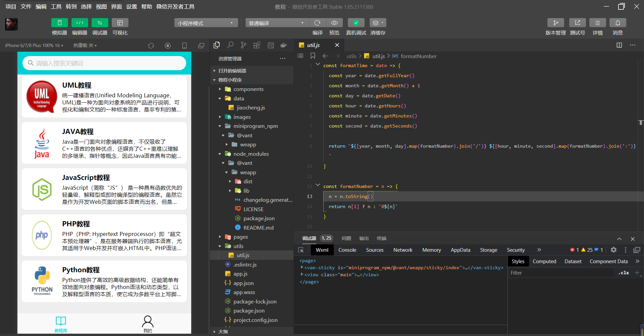Switch to the Console tab
The image size is (644, 336).
(x=347, y=250)
